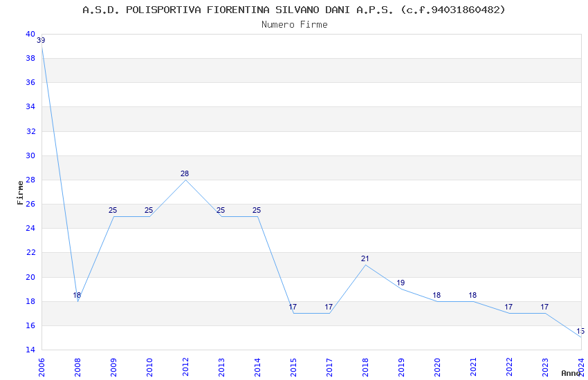This screenshot has height=380, width=588.
Task: Click the horizontal axis title Anno
Action: click(x=571, y=373)
